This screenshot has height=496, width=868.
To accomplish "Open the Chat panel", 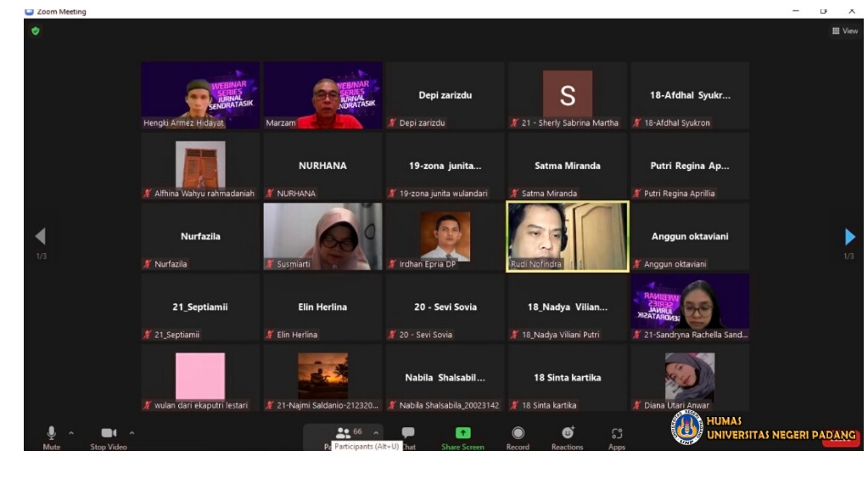I will point(408,433).
